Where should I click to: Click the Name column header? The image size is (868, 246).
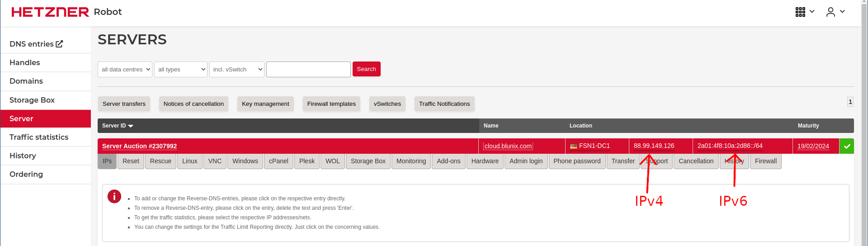pyautogui.click(x=491, y=126)
